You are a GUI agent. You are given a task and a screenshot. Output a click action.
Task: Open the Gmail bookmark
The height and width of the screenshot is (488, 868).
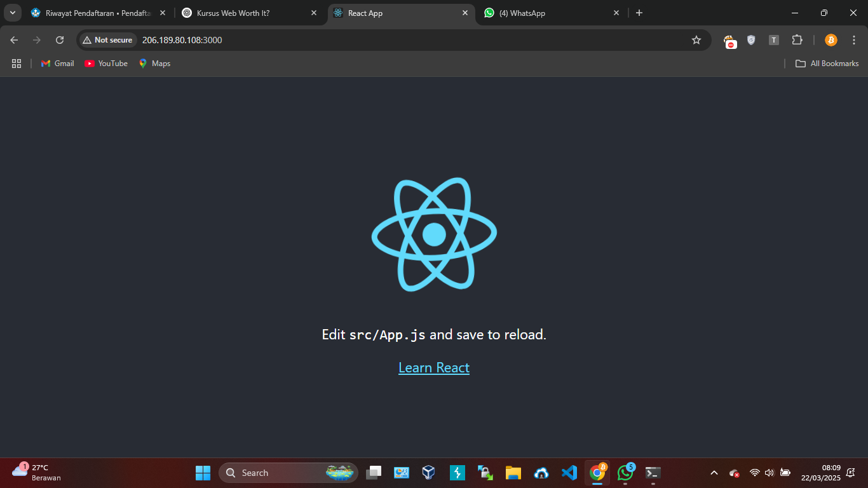(58, 64)
